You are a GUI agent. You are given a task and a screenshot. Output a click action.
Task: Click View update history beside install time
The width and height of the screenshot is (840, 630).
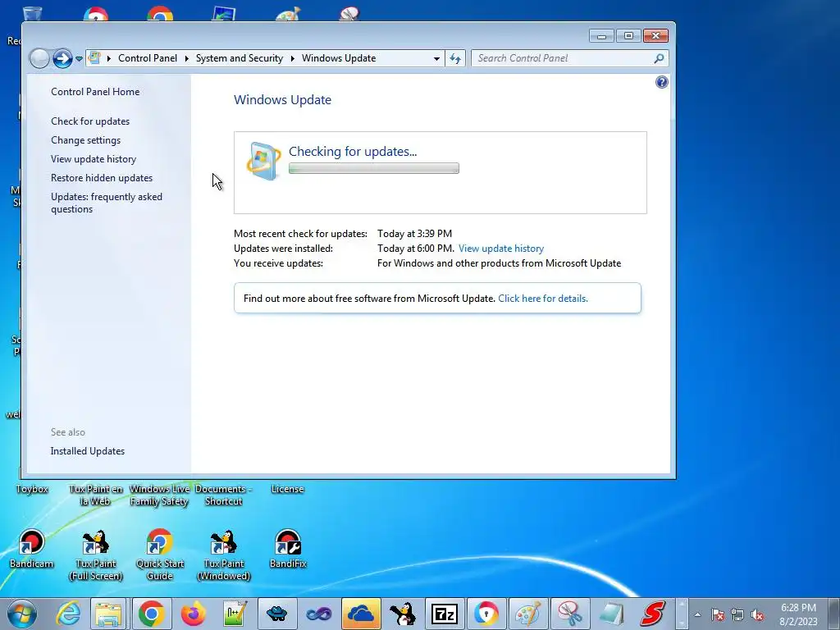click(x=501, y=249)
